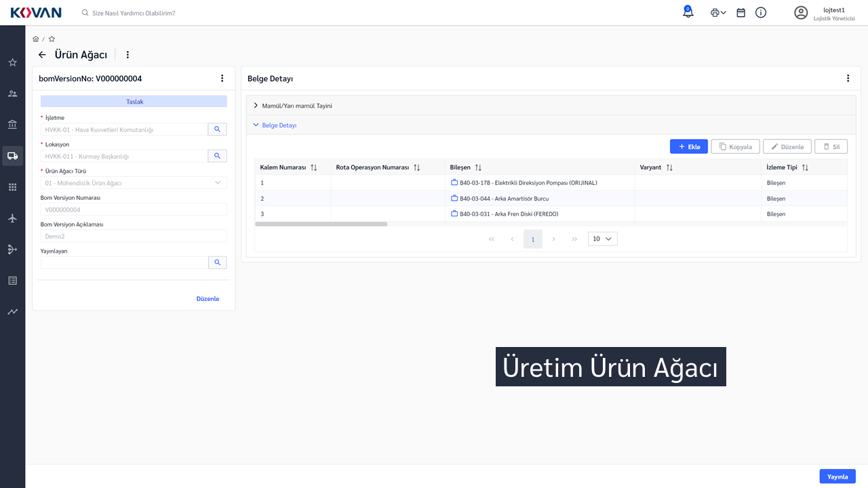Search İşletme with its magnifier button
This screenshot has height=488, width=868.
[217, 129]
